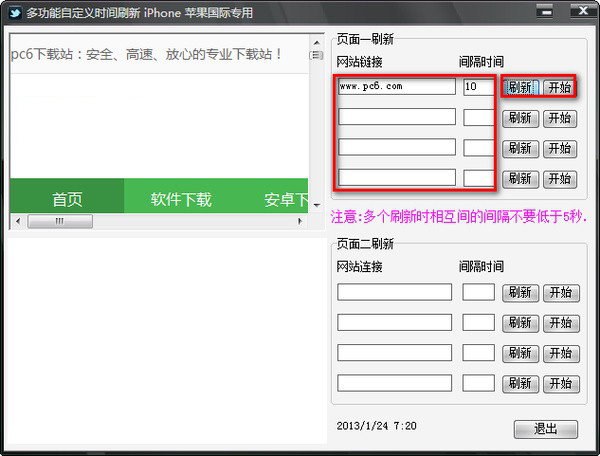Click the interval field showing 10

pyautogui.click(x=478, y=87)
